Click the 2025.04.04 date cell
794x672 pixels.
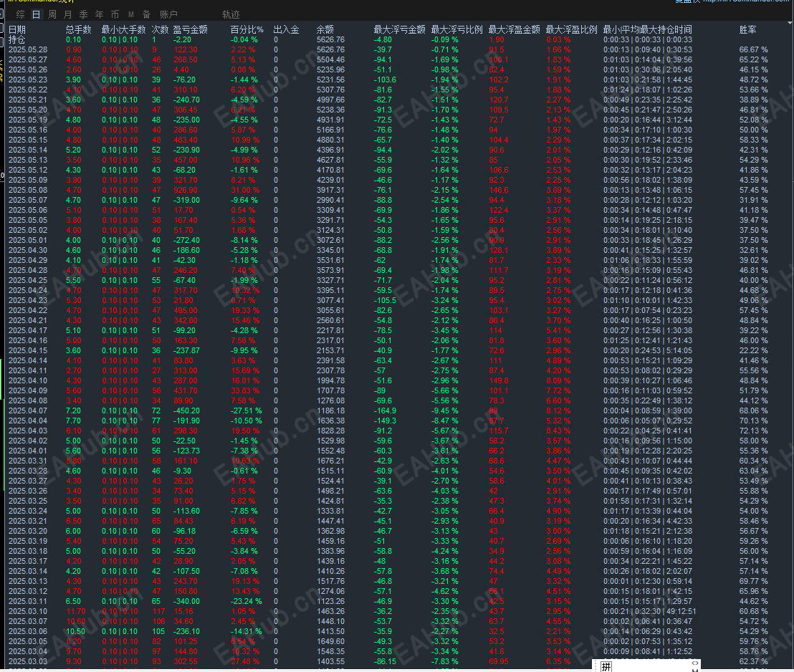click(x=28, y=421)
